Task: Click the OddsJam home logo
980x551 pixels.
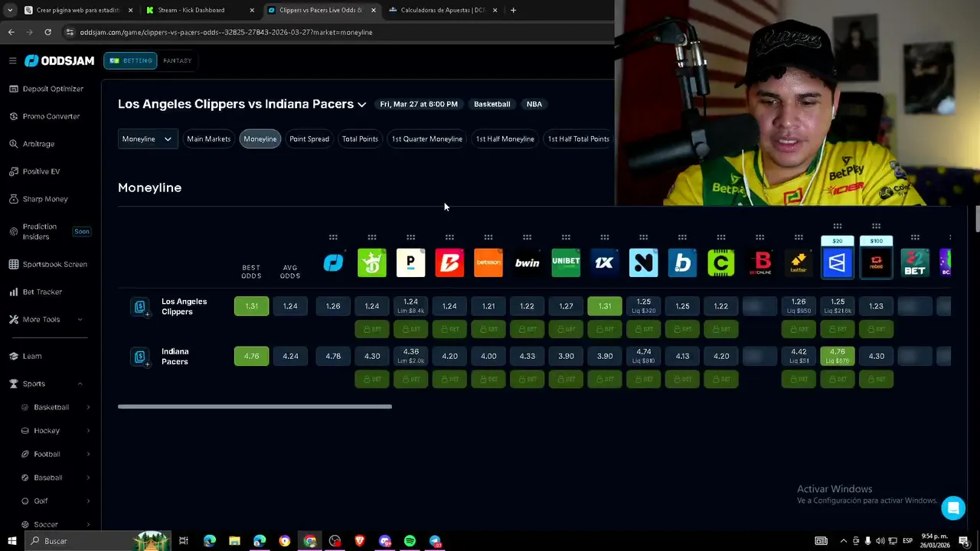Action: coord(61,60)
